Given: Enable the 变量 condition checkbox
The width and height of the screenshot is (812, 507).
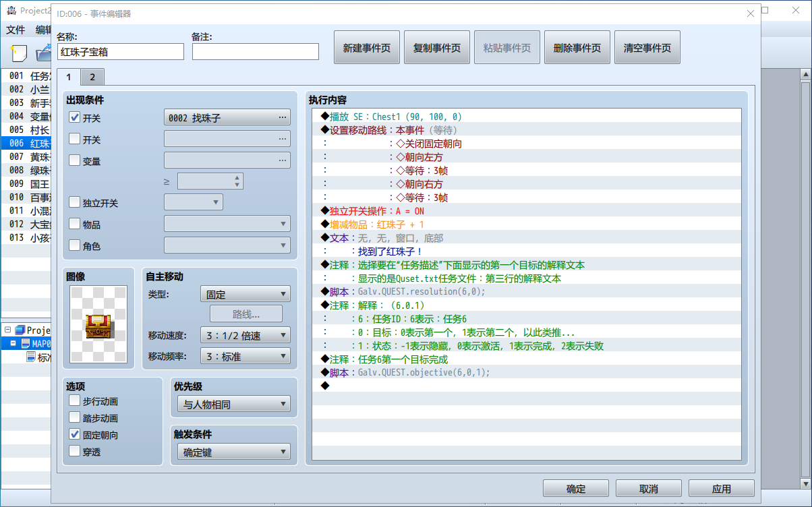Looking at the screenshot, I should point(75,160).
